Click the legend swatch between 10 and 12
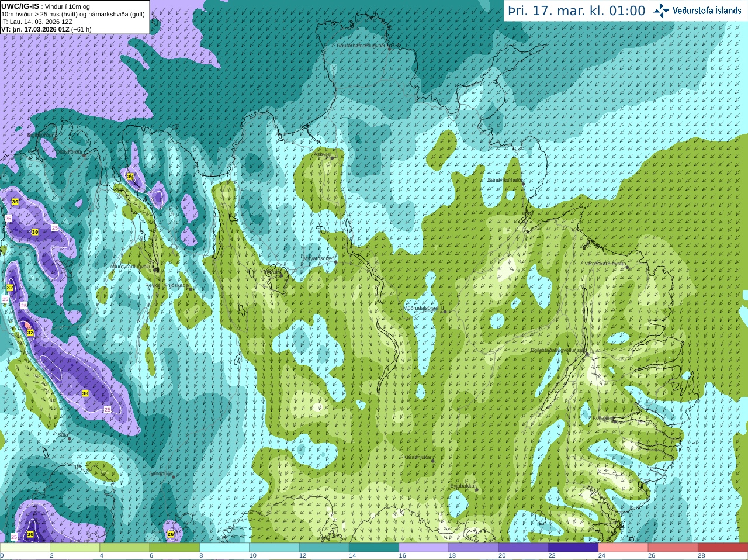 (274, 548)
